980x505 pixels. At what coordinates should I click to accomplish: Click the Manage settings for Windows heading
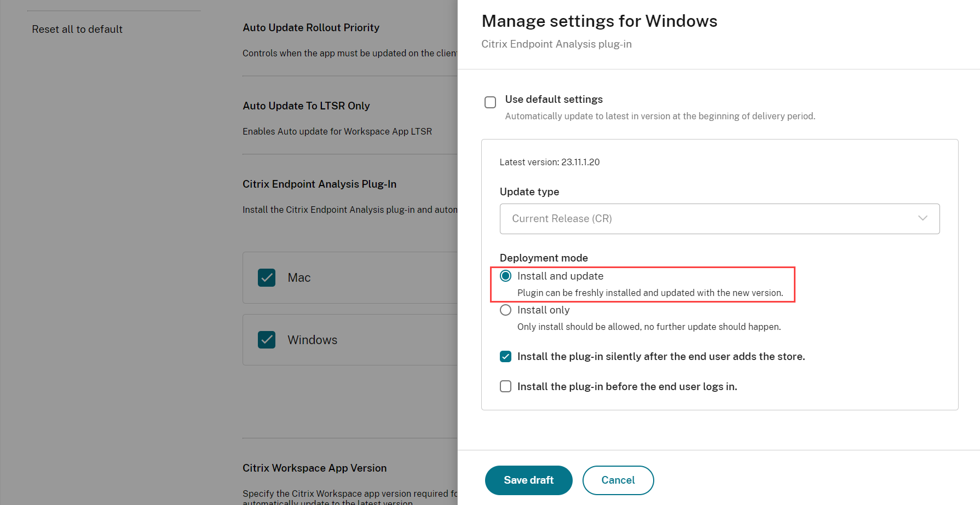click(599, 21)
